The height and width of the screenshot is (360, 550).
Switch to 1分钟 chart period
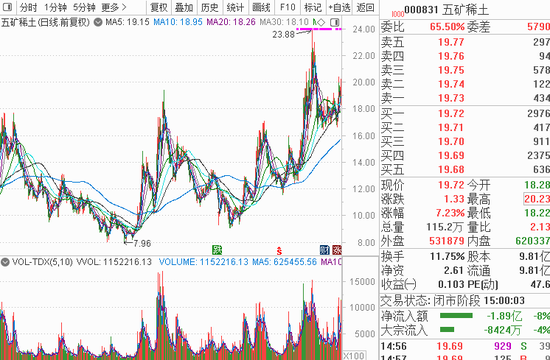click(55, 7)
